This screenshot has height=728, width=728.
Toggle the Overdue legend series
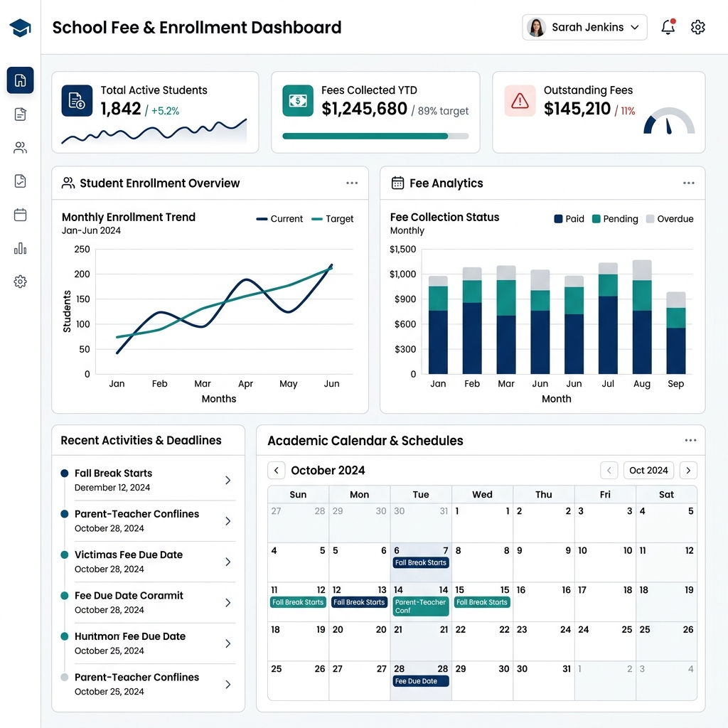coord(670,219)
